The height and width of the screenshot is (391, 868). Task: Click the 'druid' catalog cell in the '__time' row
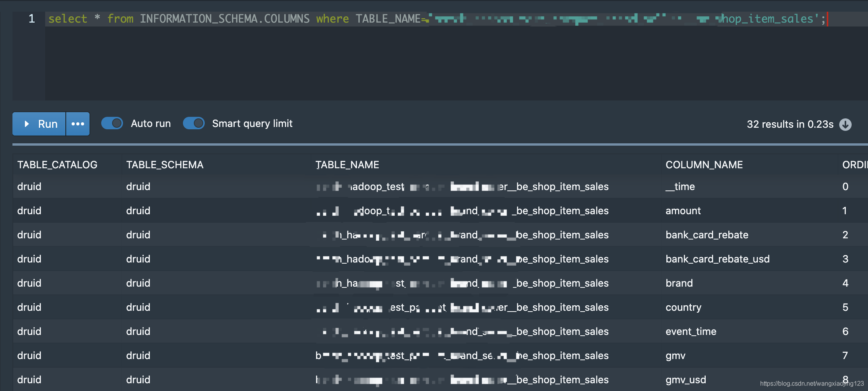(29, 187)
